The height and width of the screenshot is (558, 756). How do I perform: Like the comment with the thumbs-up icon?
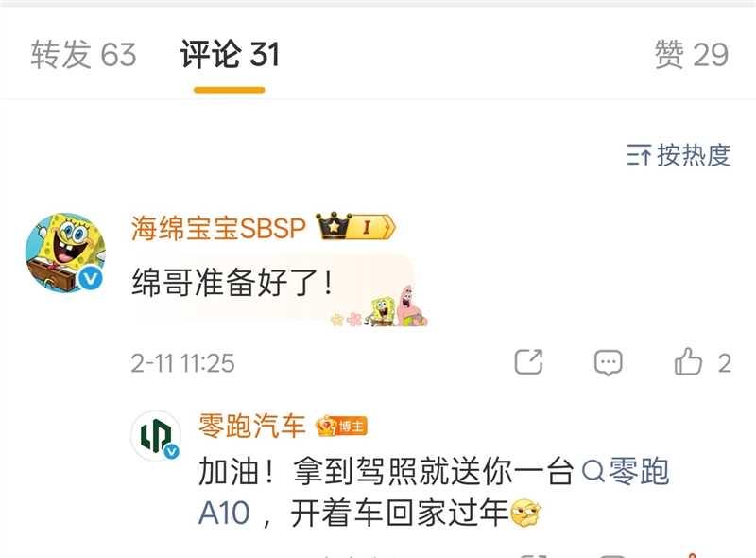click(688, 362)
